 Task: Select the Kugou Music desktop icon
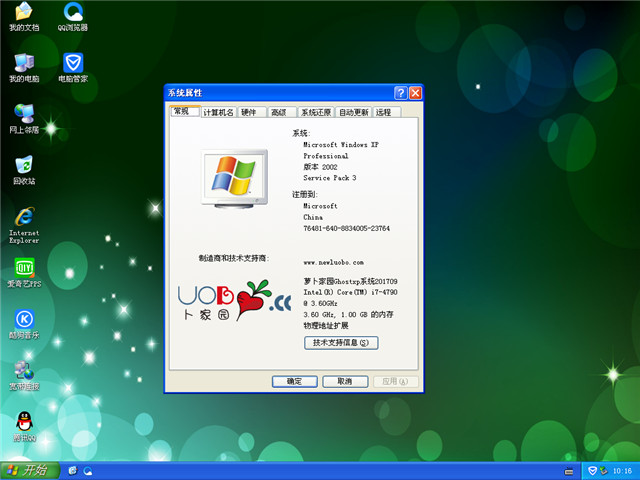tap(24, 324)
